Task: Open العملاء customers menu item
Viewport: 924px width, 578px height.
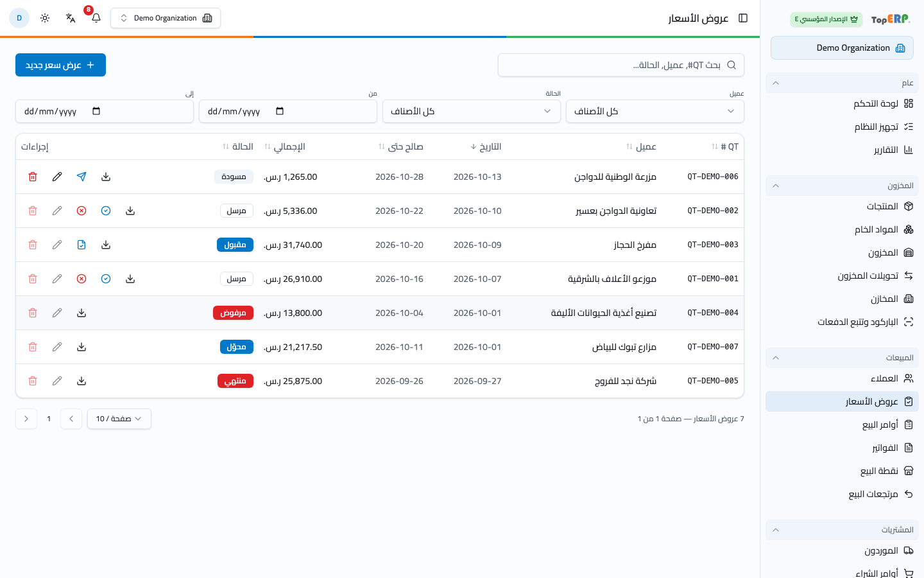Action: pyautogui.click(x=842, y=378)
